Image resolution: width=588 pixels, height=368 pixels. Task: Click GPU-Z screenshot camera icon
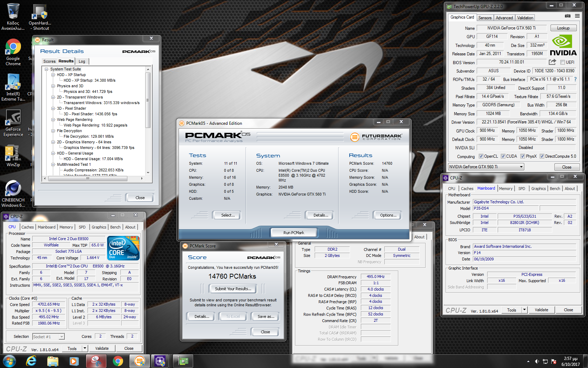pos(568,16)
